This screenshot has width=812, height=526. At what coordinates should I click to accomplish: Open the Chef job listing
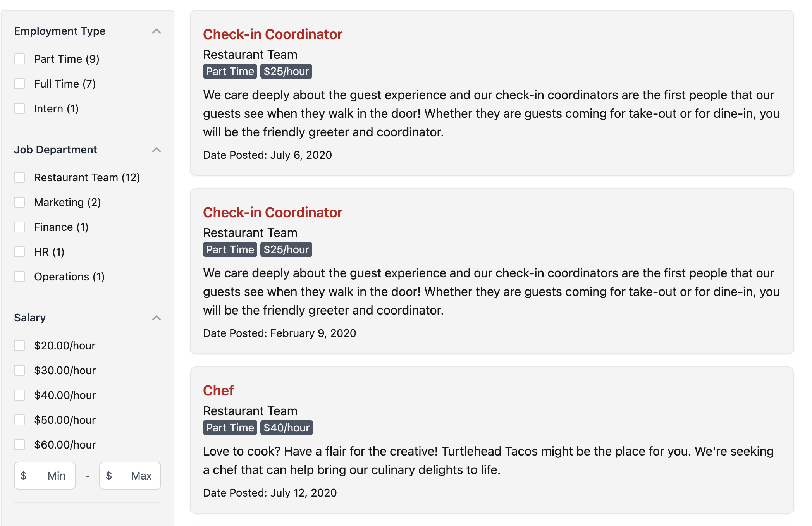point(218,391)
